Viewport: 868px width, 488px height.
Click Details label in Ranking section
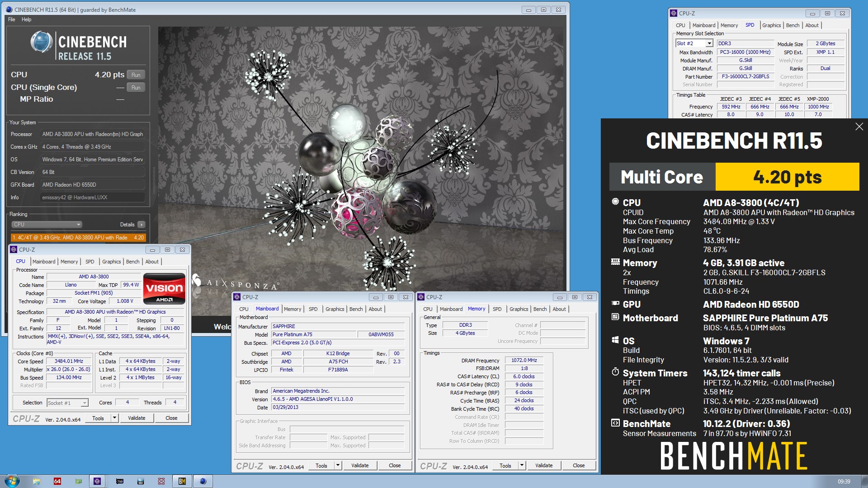tap(127, 225)
